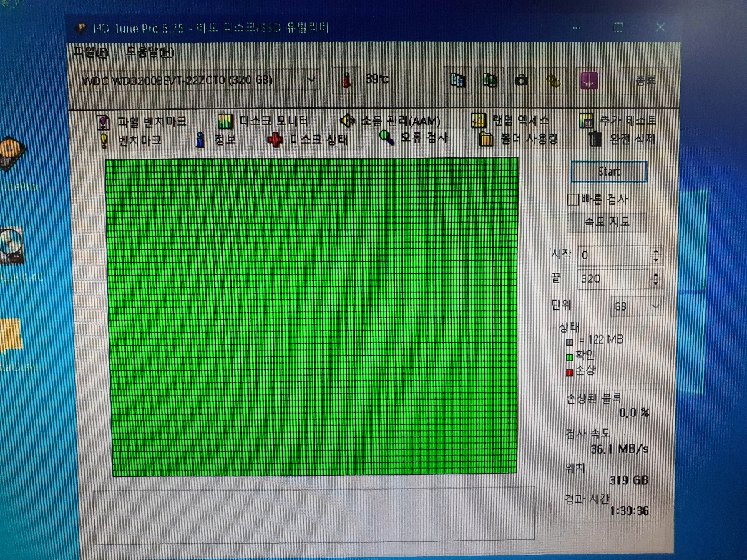The width and height of the screenshot is (747, 560).
Task: Click the 끝 end value input field
Action: 613,279
